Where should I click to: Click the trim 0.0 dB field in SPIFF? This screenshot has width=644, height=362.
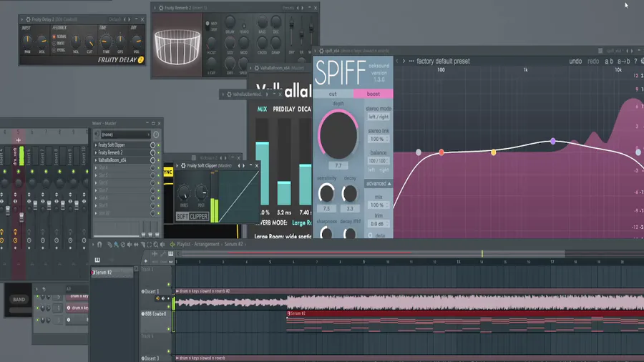click(x=379, y=224)
